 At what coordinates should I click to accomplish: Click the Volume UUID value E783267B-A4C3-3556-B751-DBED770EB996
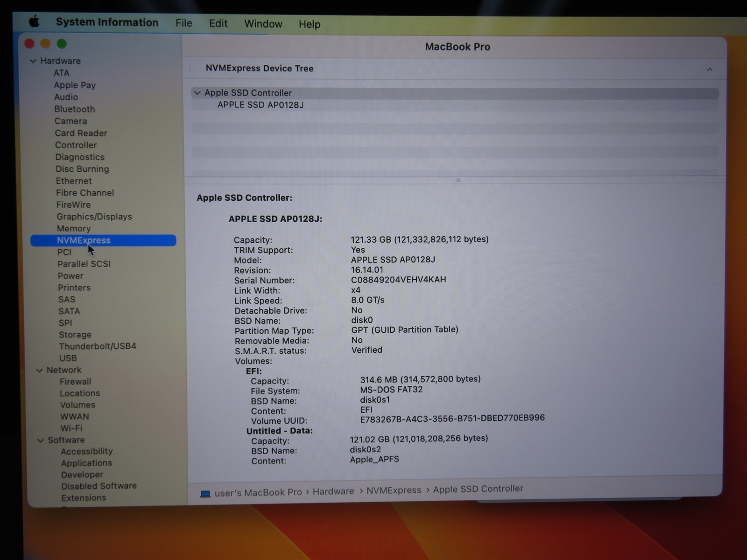coord(452,418)
